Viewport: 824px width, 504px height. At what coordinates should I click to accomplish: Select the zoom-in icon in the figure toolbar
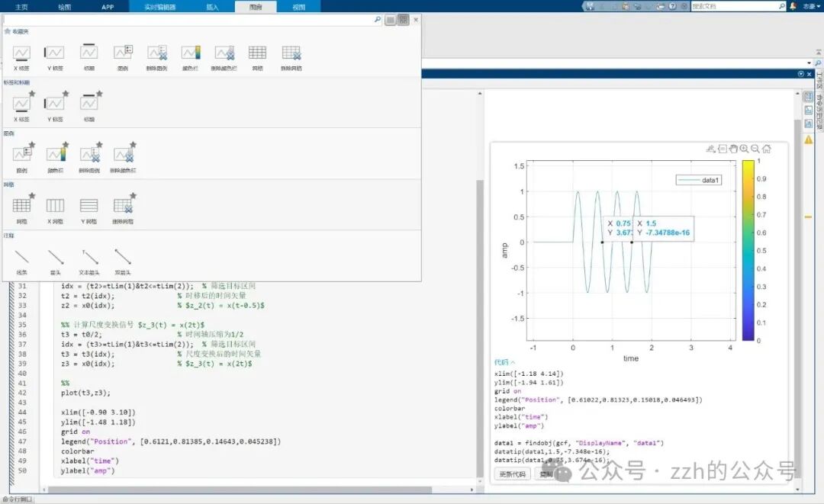tap(744, 149)
